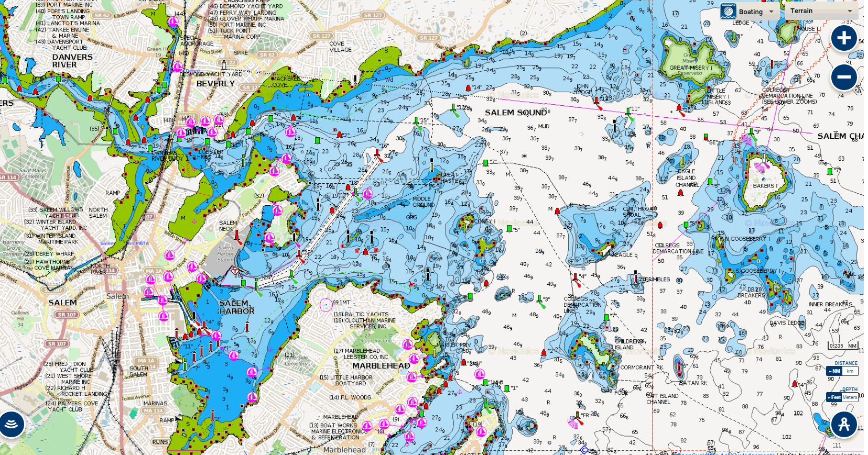
Task: Select the "69.1MT" tower circle marker
Action: pyautogui.click(x=326, y=305)
